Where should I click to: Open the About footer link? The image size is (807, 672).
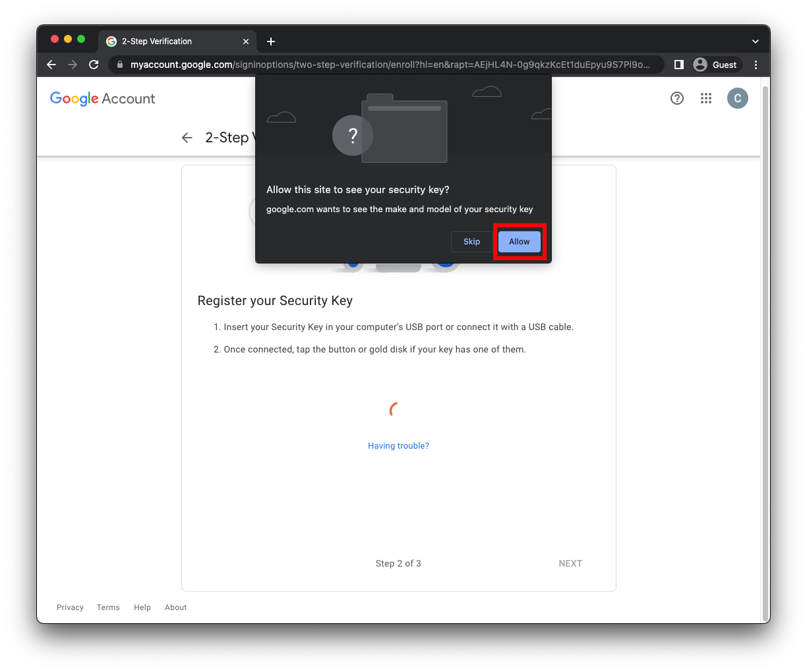(x=176, y=607)
